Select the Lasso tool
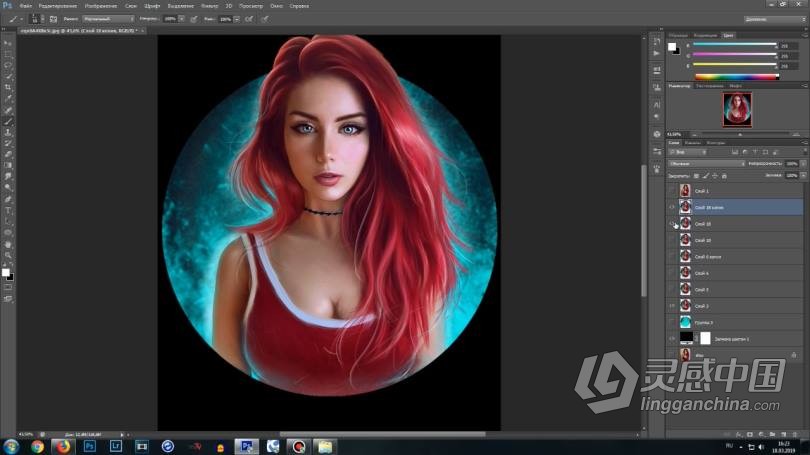 pyautogui.click(x=8, y=66)
